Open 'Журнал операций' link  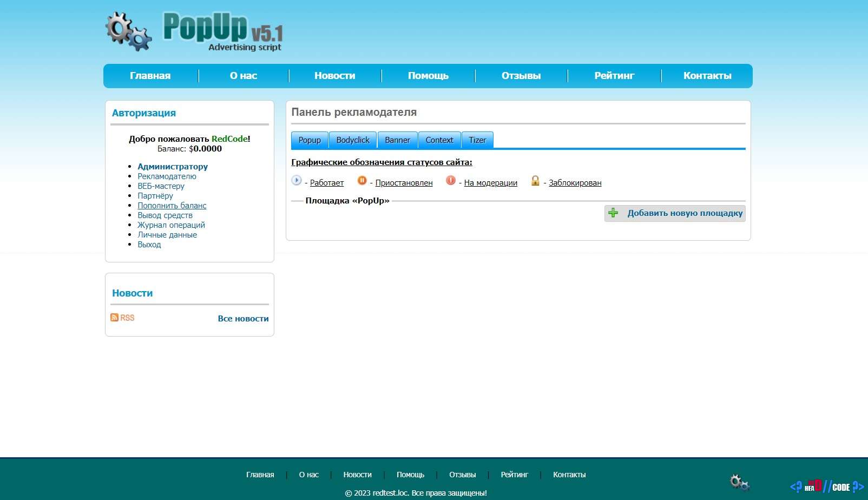pyautogui.click(x=171, y=225)
